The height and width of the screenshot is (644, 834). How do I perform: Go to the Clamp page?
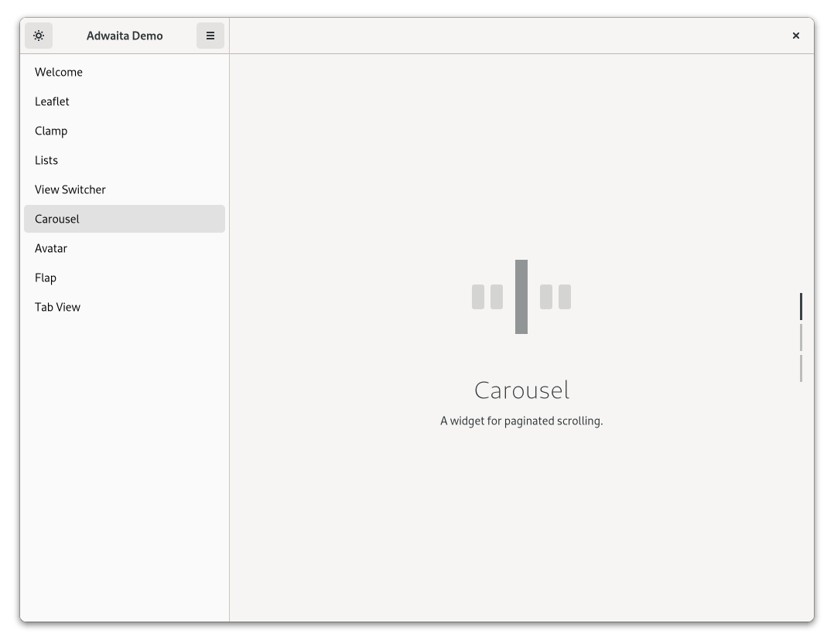51,131
